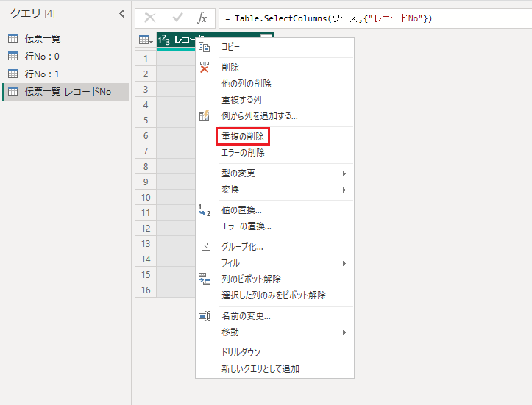
Task: Click the add column from examples icon
Action: (x=205, y=115)
